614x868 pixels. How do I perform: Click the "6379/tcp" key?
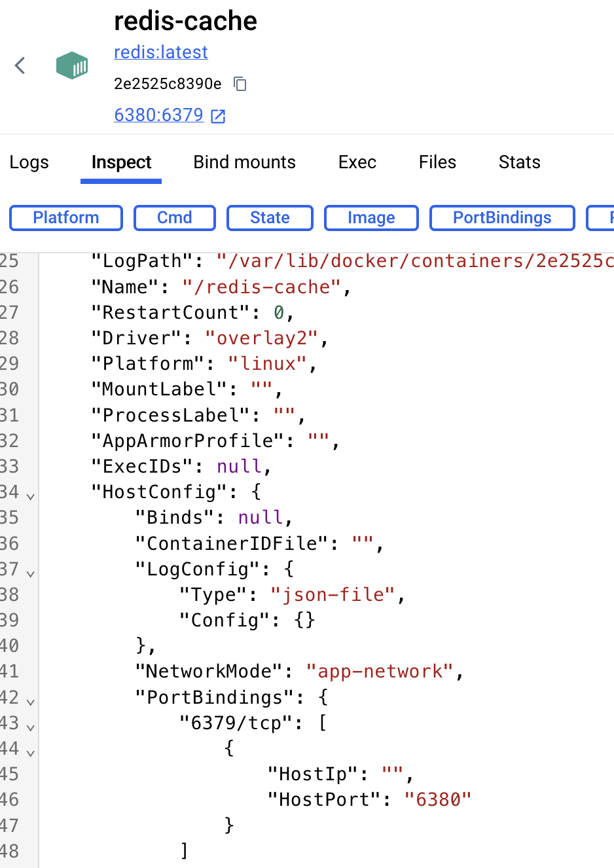point(236,723)
